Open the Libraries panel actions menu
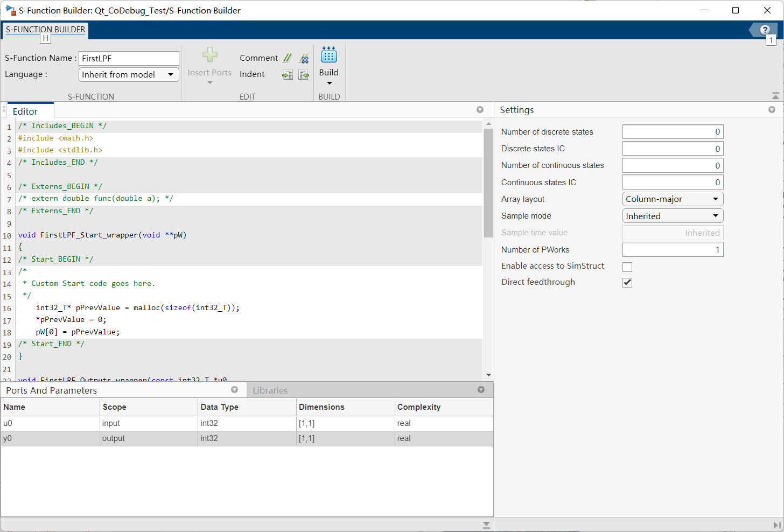Screen dimensions: 784x532 pos(481,390)
